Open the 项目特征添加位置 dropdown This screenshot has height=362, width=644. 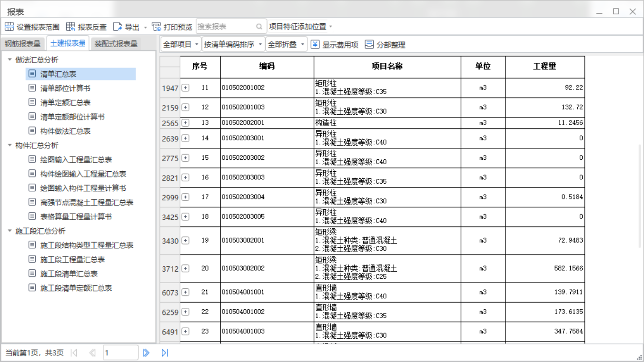coord(300,27)
